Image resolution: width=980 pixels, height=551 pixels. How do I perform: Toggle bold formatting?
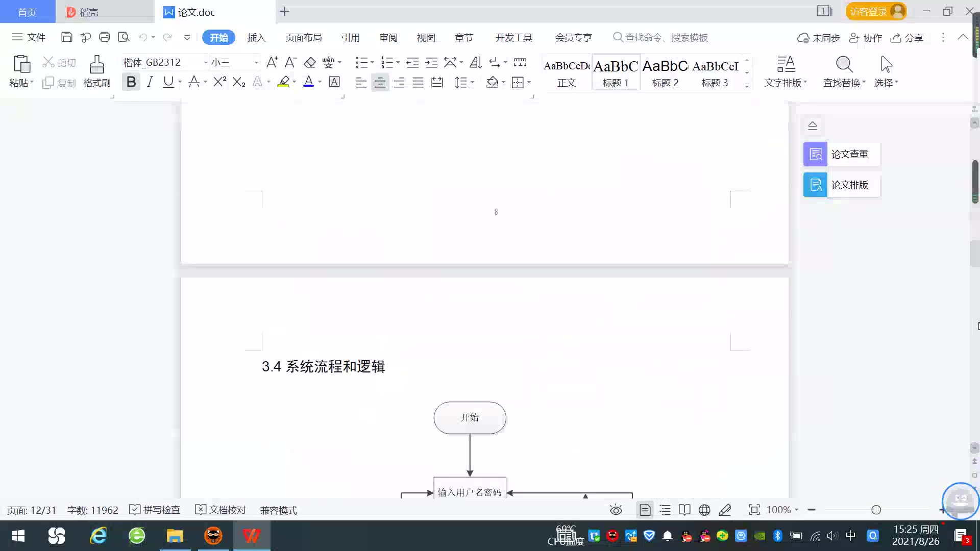(x=131, y=82)
